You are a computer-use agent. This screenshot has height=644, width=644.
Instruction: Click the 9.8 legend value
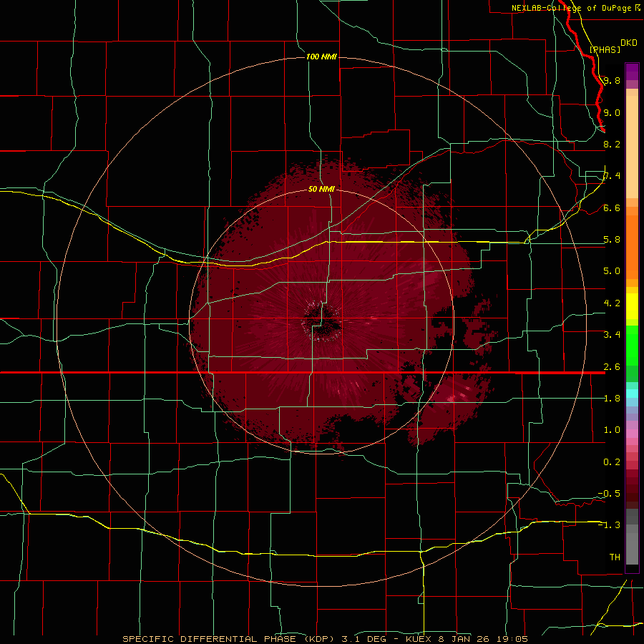pyautogui.click(x=612, y=80)
